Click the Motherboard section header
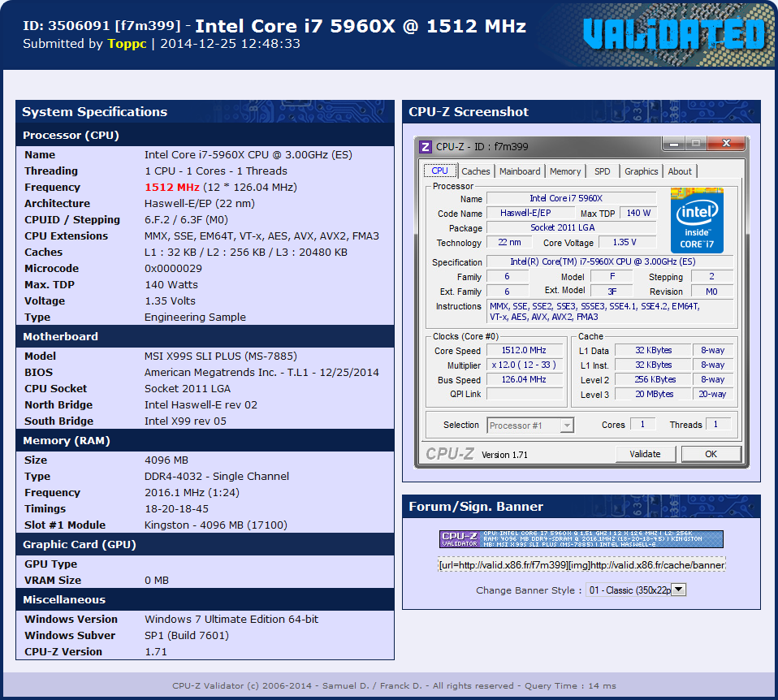Viewport: 778px width, 700px height. pyautogui.click(x=205, y=336)
